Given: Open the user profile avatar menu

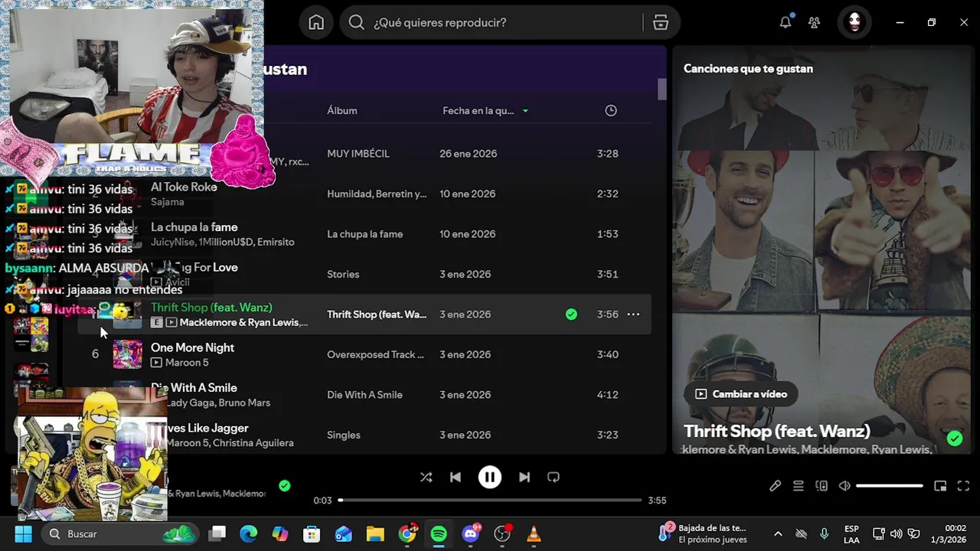Looking at the screenshot, I should pyautogui.click(x=854, y=22).
